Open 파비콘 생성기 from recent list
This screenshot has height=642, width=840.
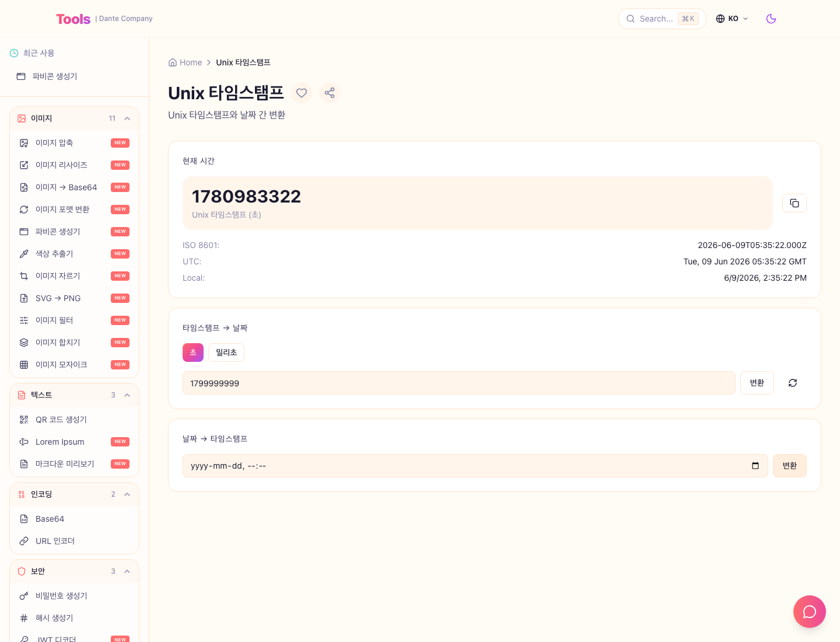tap(74, 76)
